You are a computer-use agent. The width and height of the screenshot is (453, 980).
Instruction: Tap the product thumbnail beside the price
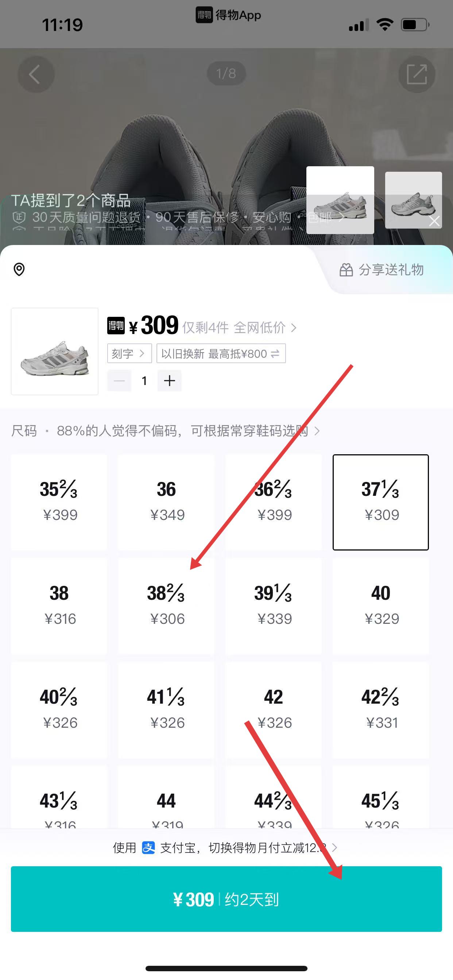coord(55,351)
